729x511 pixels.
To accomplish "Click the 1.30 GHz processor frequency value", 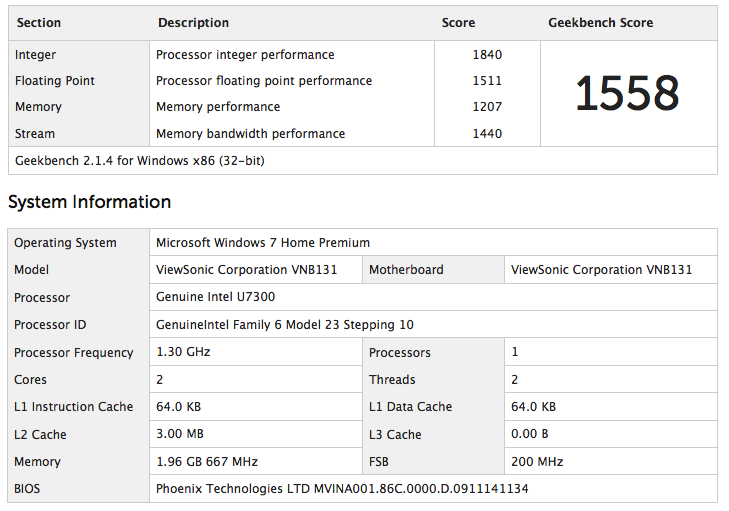I will (x=184, y=352).
